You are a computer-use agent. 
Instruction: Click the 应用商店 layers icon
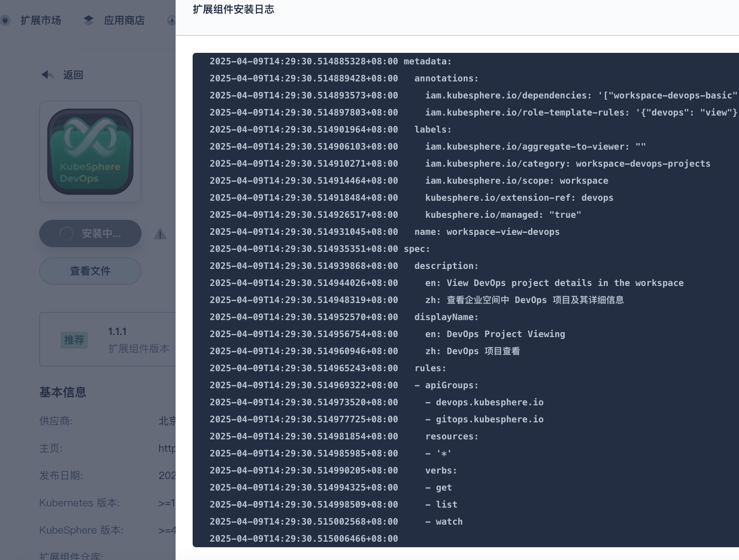tap(88, 20)
